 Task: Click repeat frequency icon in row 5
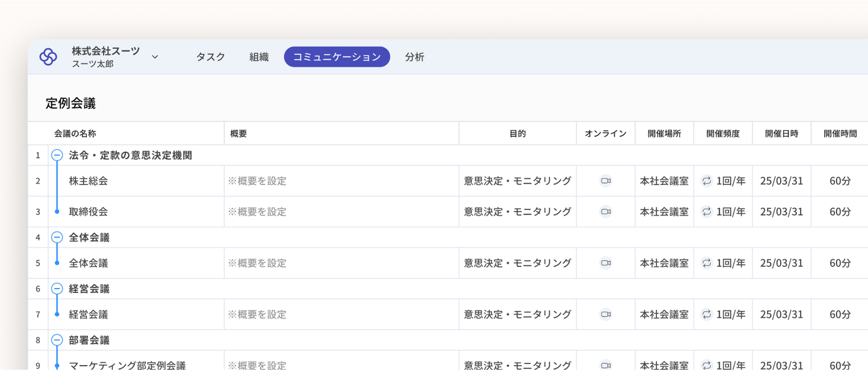706,263
